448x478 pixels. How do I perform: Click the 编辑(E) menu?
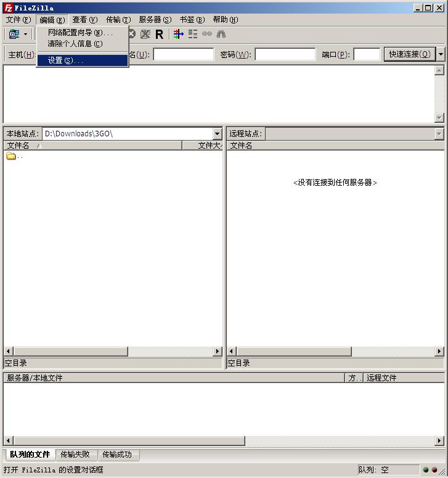[52, 20]
